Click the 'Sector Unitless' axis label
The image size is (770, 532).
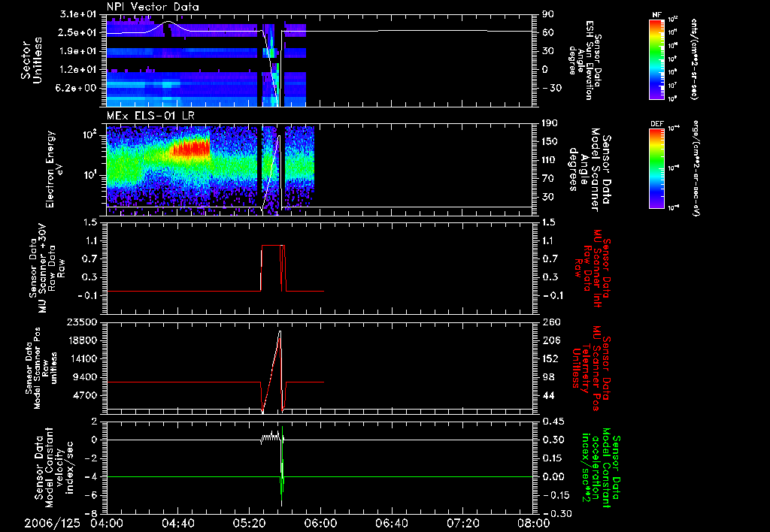(x=32, y=60)
